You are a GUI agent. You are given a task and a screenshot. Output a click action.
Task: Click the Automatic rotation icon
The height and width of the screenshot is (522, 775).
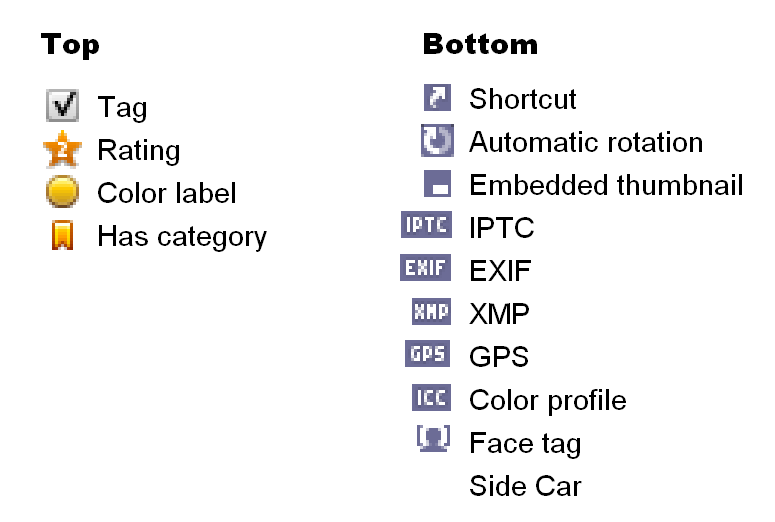coord(437,141)
